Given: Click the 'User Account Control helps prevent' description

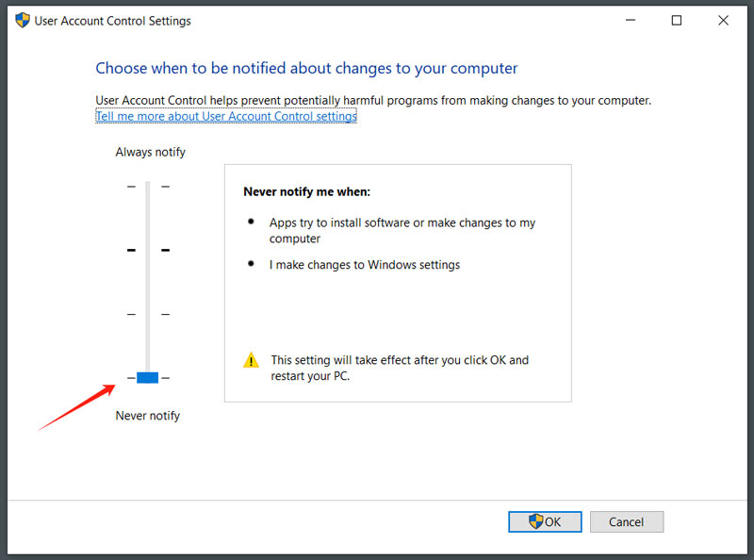Looking at the screenshot, I should 373,101.
